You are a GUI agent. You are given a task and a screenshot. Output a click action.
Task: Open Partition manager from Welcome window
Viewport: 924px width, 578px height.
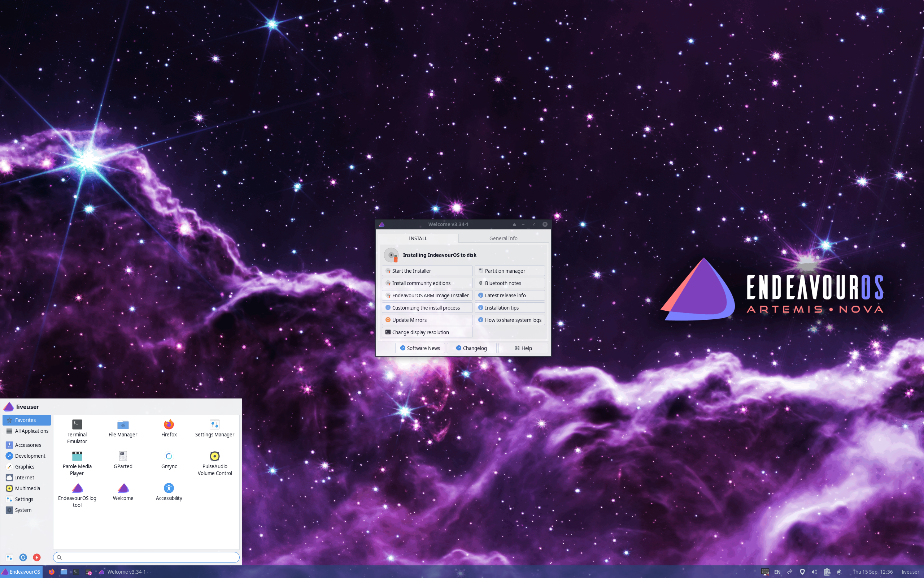[510, 271]
